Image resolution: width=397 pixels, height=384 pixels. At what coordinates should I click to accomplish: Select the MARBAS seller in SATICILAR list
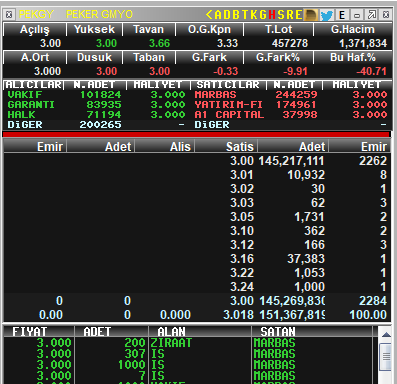pyautogui.click(x=290, y=95)
